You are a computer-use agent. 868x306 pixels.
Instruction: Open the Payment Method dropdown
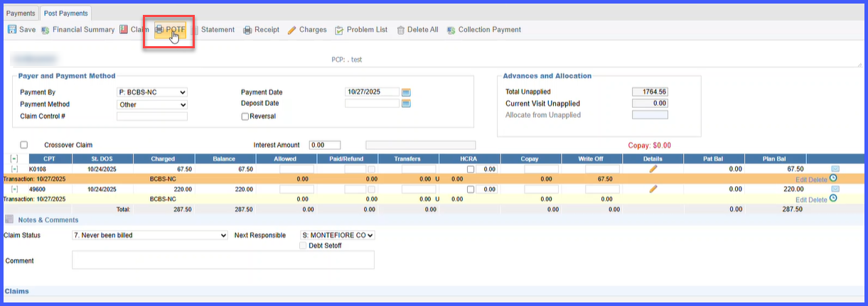152,104
